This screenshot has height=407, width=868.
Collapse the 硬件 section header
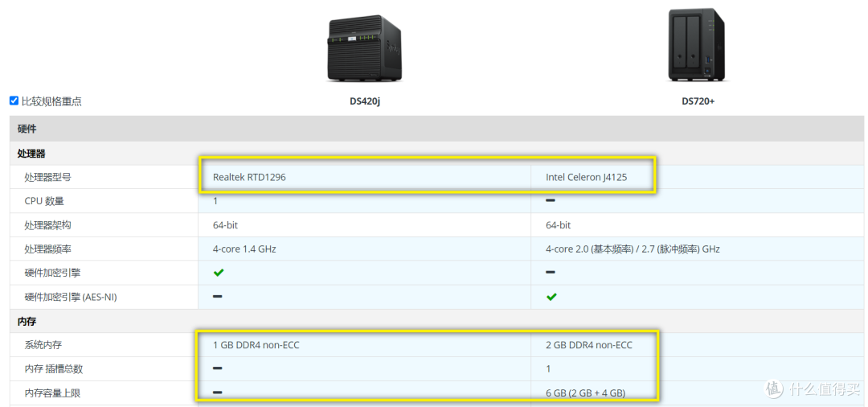[x=27, y=129]
